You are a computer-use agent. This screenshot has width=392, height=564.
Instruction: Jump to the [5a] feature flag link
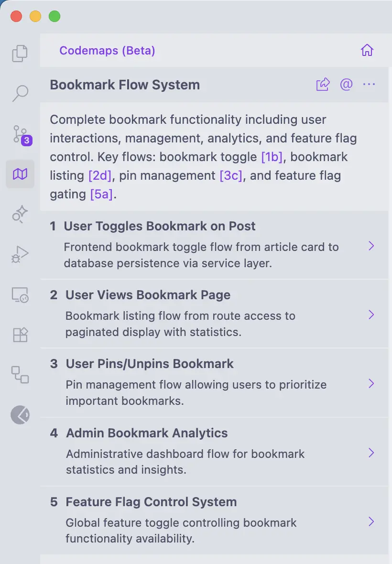(101, 195)
